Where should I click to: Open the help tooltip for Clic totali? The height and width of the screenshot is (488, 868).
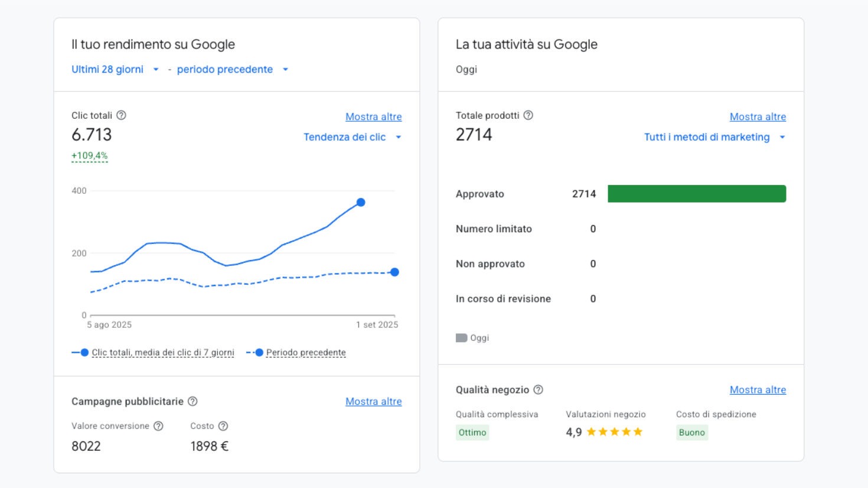(x=122, y=115)
